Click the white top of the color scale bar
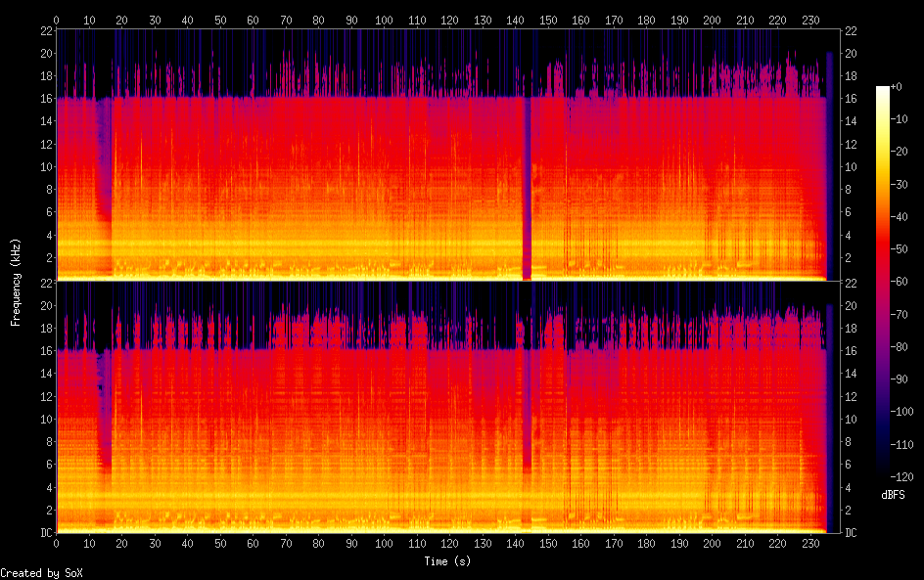 coord(883,90)
